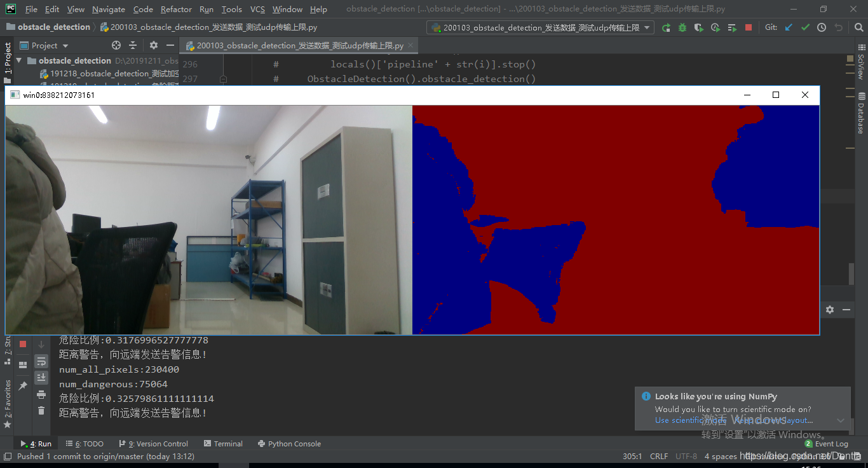Click the locate-in-project crosshair icon
868x468 pixels.
116,45
